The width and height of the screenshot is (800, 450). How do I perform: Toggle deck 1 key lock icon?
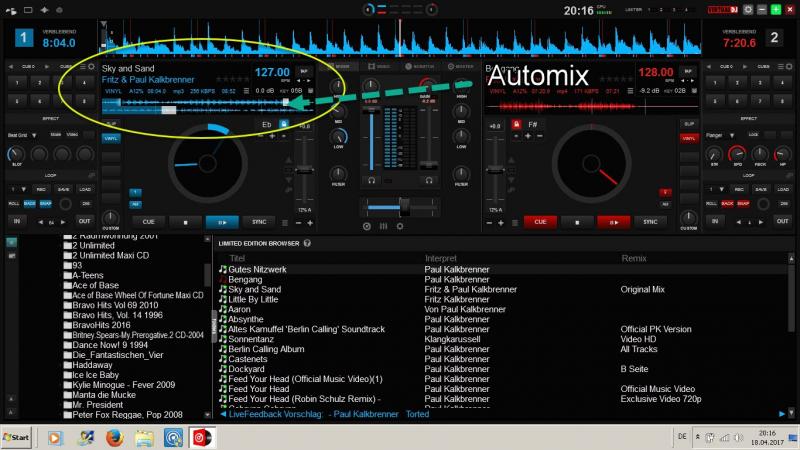tap(284, 124)
